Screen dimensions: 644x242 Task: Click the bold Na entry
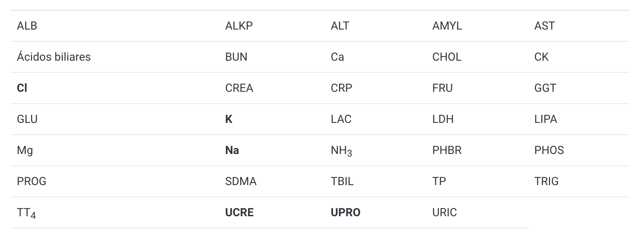(x=232, y=150)
